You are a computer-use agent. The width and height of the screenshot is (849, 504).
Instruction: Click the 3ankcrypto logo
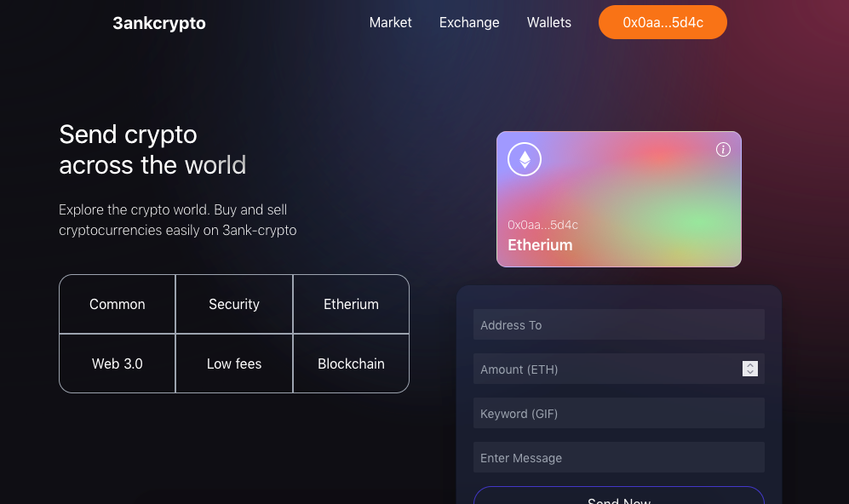pyautogui.click(x=158, y=23)
